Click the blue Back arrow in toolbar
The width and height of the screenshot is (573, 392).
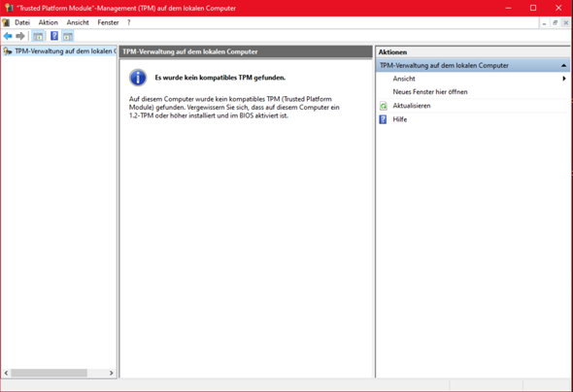pos(8,36)
